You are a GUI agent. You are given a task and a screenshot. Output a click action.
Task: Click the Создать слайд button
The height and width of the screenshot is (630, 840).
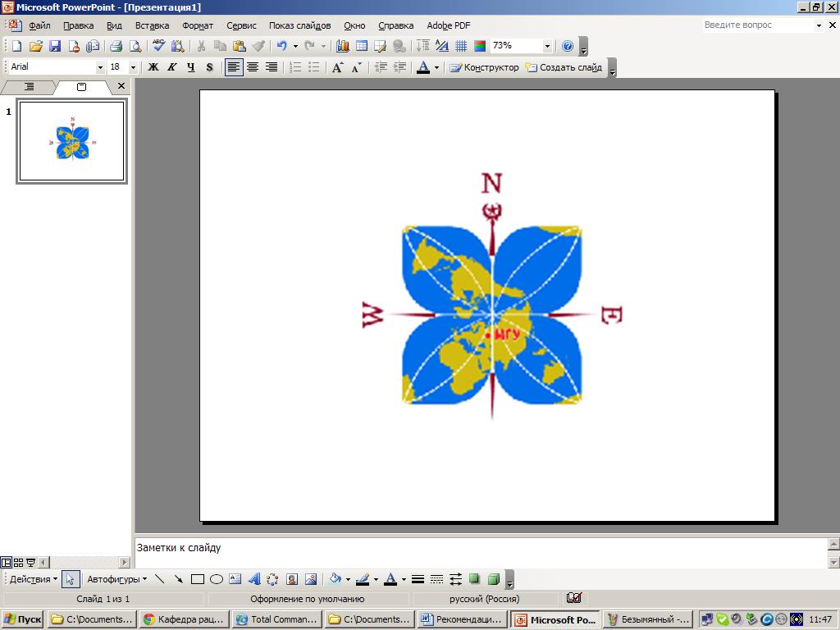tap(564, 67)
